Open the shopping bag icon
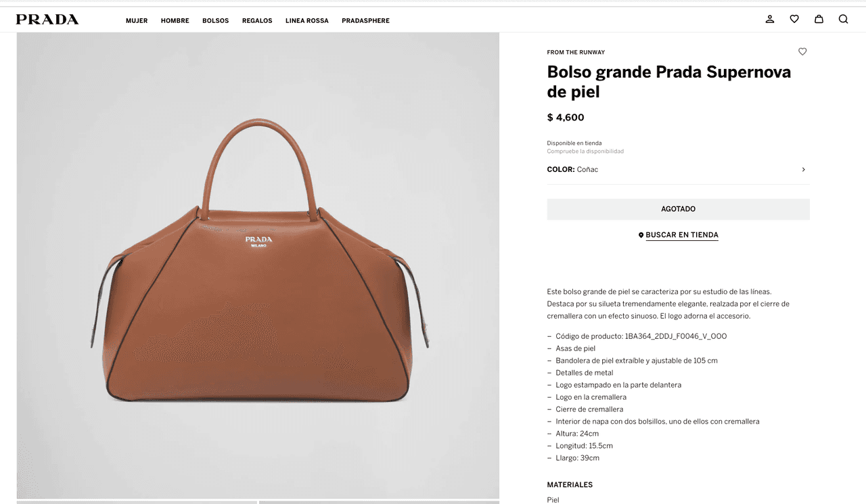The height and width of the screenshot is (504, 866). (x=819, y=20)
